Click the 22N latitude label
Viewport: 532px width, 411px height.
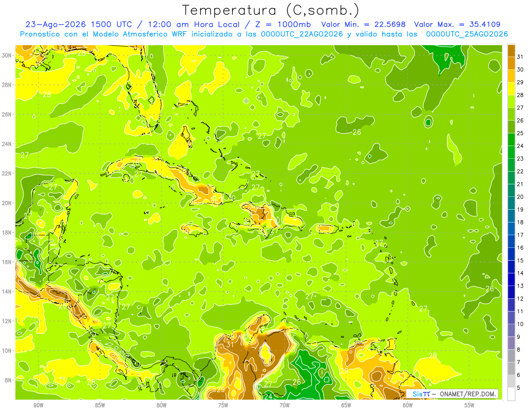click(x=7, y=173)
